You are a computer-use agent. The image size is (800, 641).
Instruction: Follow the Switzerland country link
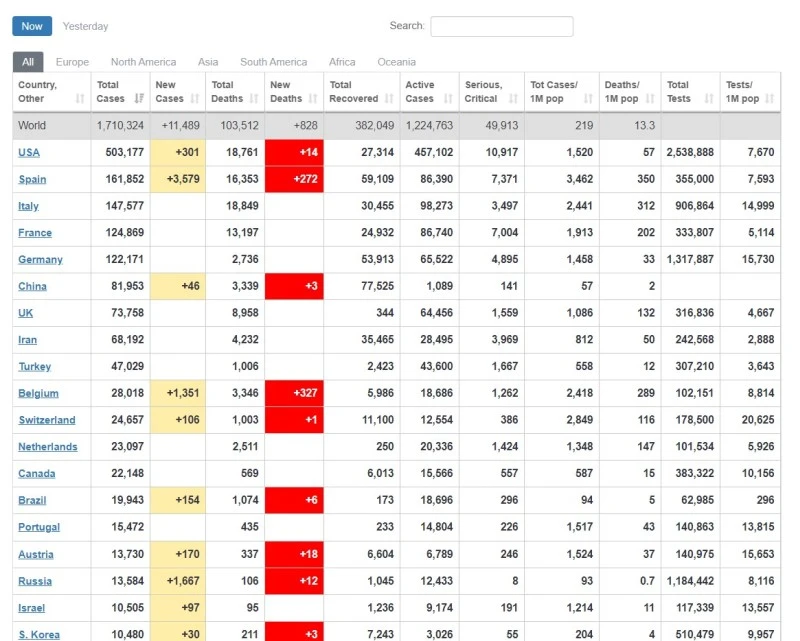pos(46,420)
